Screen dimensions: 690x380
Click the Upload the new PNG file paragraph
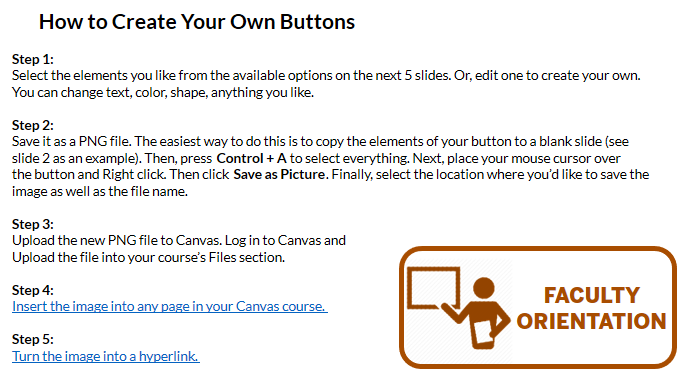(x=179, y=249)
